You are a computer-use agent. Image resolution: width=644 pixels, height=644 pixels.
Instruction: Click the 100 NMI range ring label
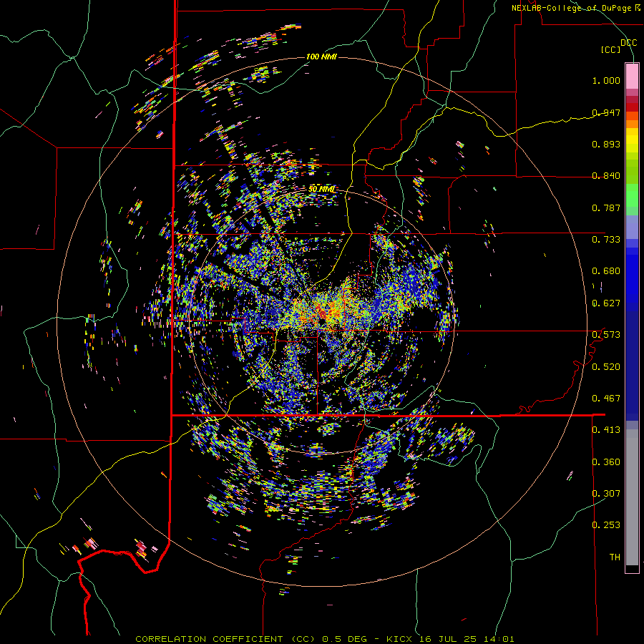pyautogui.click(x=321, y=57)
